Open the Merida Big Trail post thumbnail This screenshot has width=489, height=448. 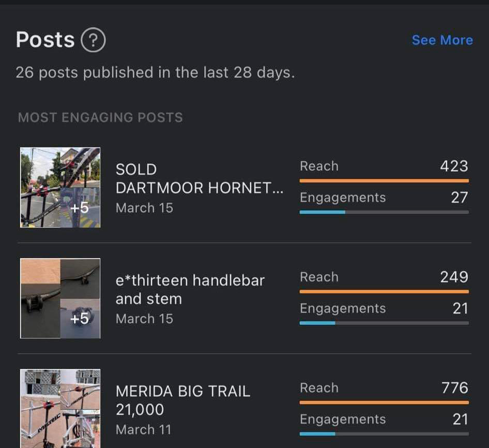(60, 408)
